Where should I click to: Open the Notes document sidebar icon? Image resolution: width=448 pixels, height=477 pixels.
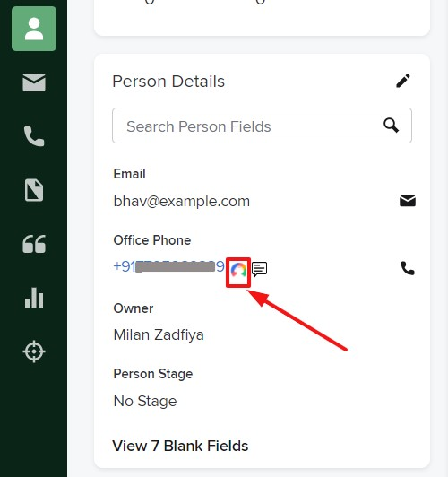34,190
